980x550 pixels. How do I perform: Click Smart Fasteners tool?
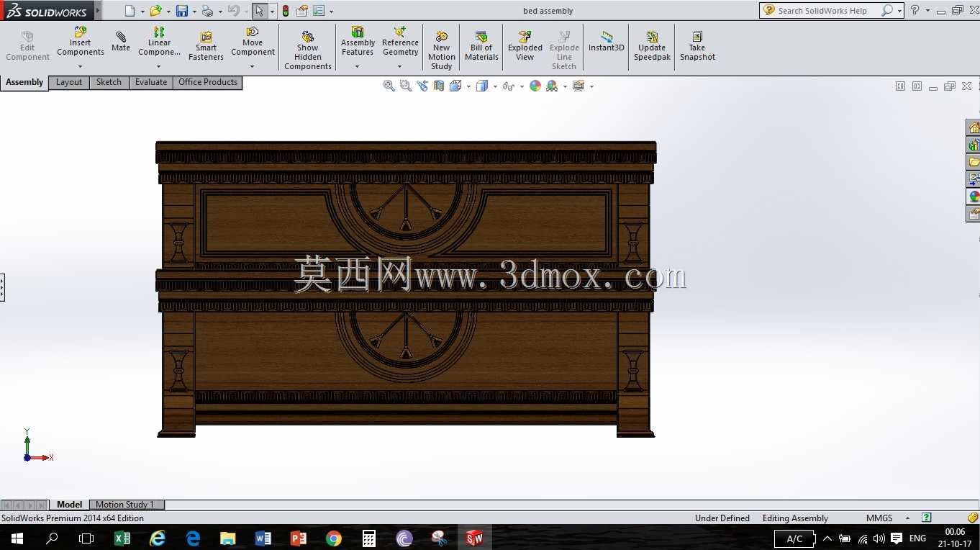pos(206,46)
